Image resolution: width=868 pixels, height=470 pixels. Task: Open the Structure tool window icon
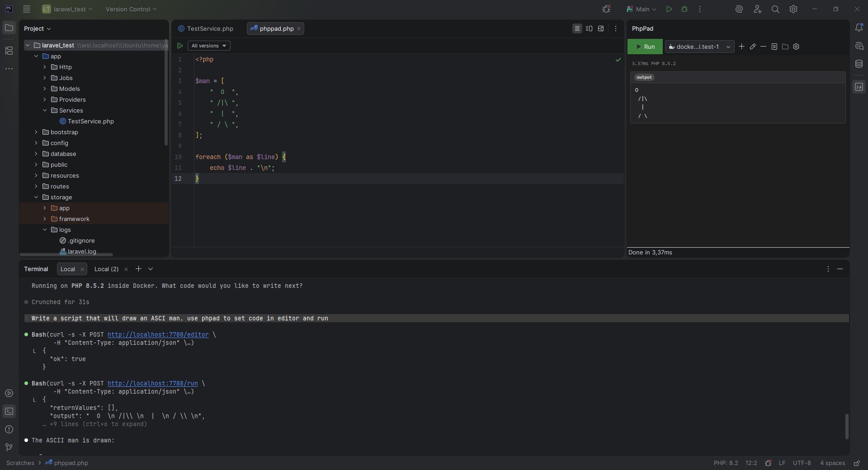tap(9, 51)
